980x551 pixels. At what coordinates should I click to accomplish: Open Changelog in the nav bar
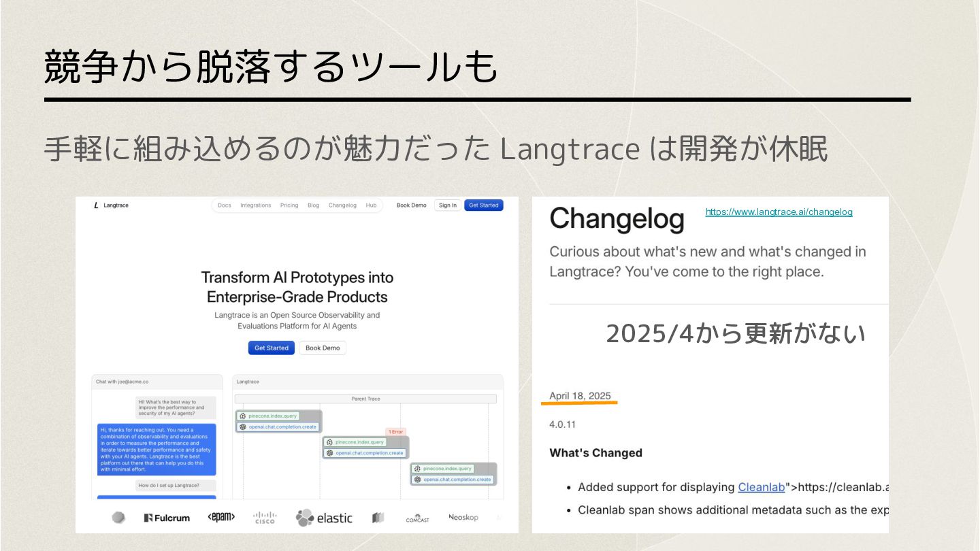point(342,205)
